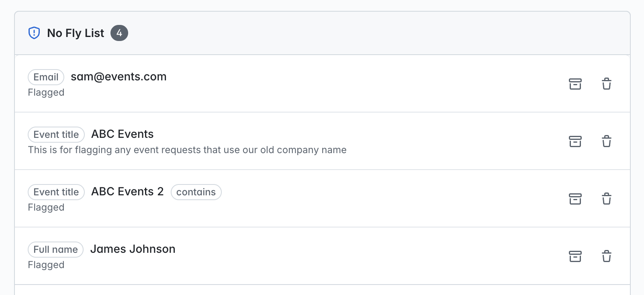Archive the sam@events.com entry
The width and height of the screenshot is (644, 295).
coord(575,84)
